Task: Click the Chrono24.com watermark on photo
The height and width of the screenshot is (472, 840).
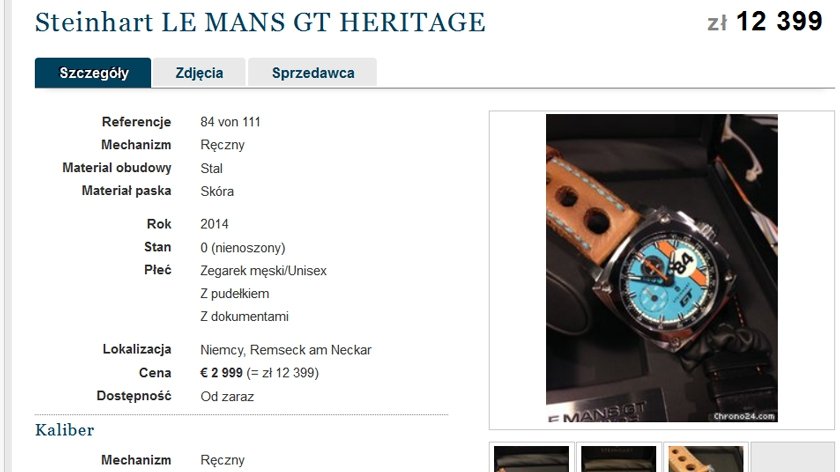Action: [x=744, y=416]
